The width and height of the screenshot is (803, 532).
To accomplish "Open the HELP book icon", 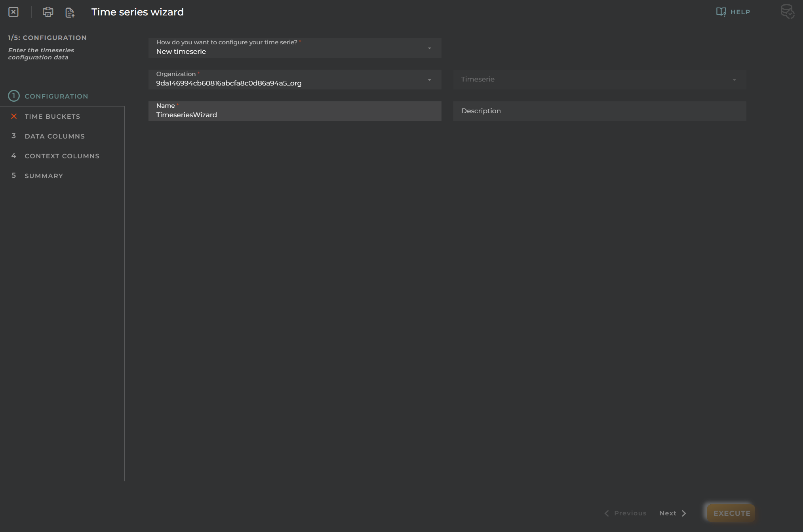I will 721,12.
